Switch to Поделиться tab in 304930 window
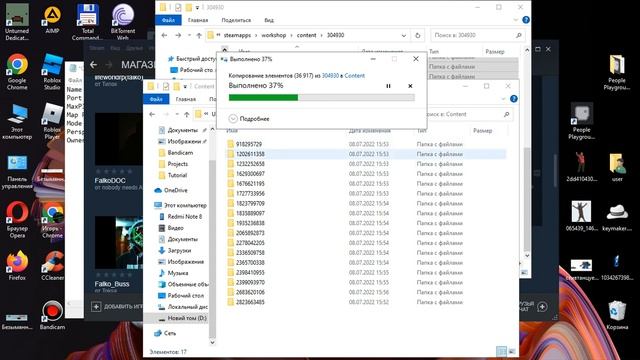640x360 pixels. (236, 20)
